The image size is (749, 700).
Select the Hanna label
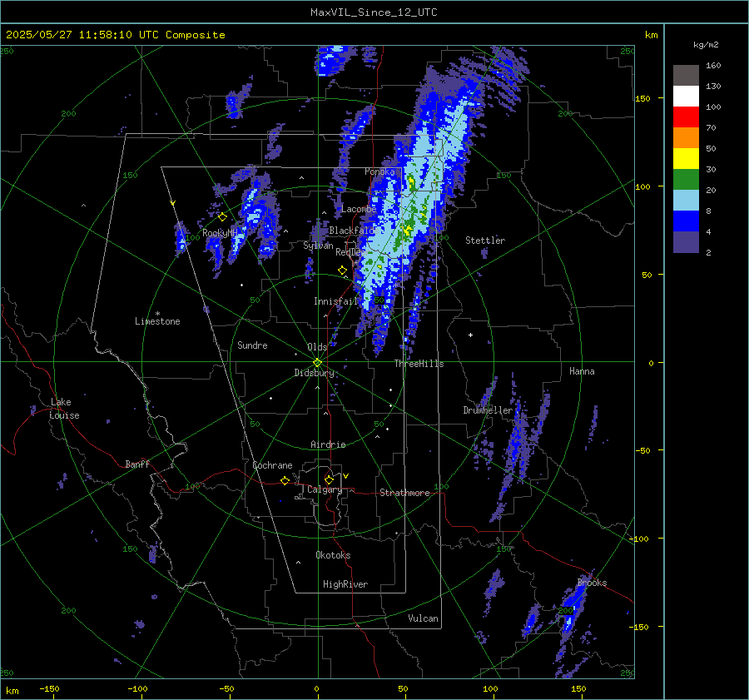582,371
